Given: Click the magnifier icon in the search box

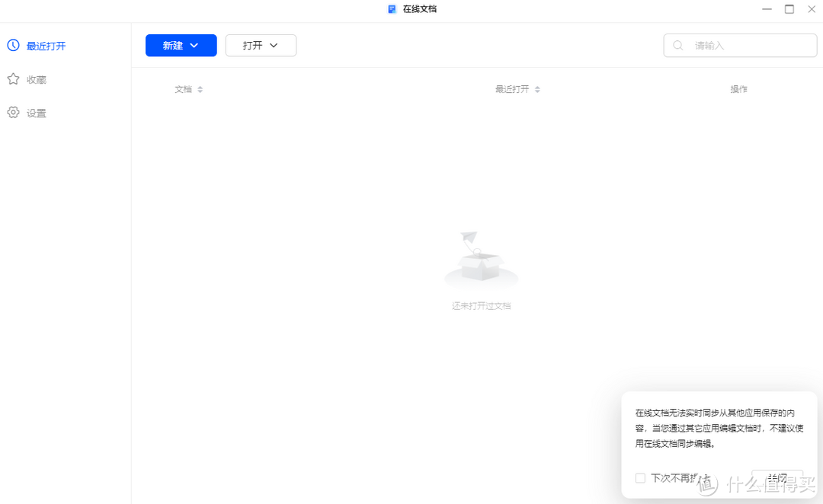Looking at the screenshot, I should 677,45.
